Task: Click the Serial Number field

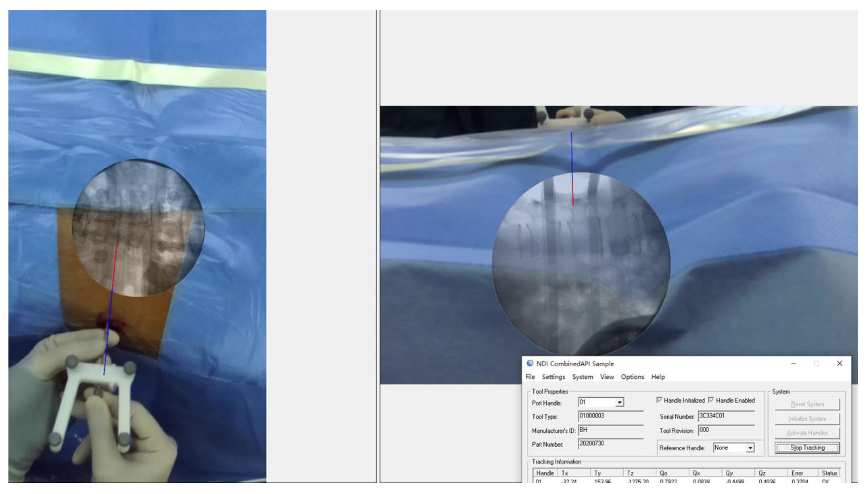Action: coord(726,416)
